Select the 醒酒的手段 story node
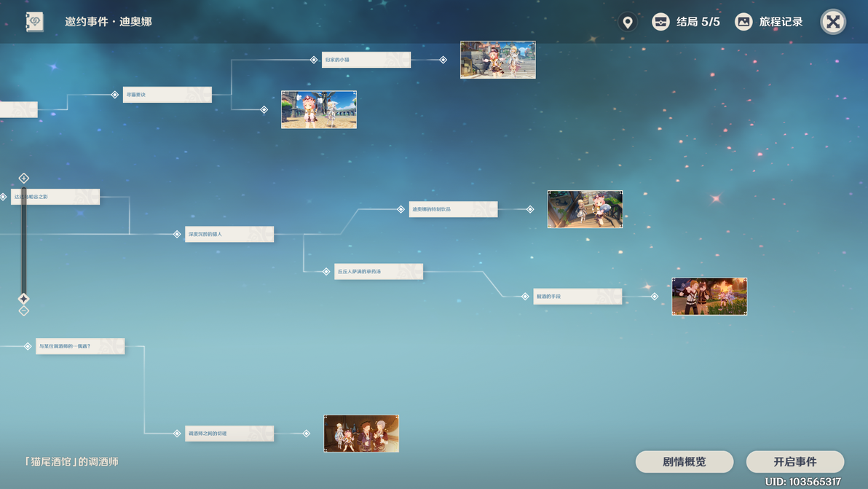 coord(577,297)
